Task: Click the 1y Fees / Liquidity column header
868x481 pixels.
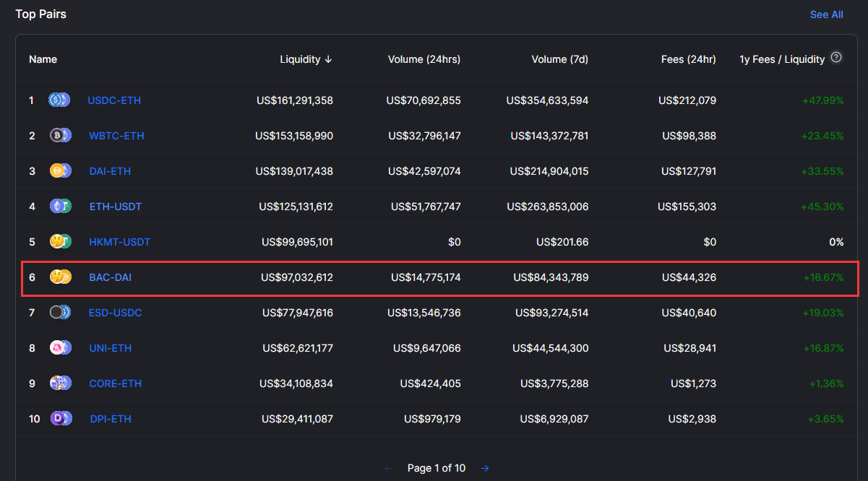Action: (781, 59)
